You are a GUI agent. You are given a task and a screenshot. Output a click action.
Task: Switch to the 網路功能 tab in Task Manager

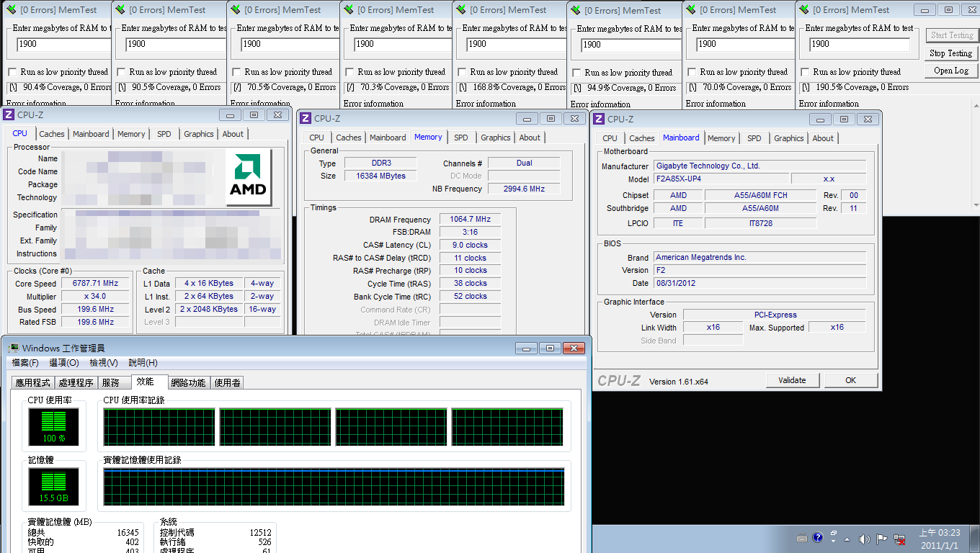188,383
